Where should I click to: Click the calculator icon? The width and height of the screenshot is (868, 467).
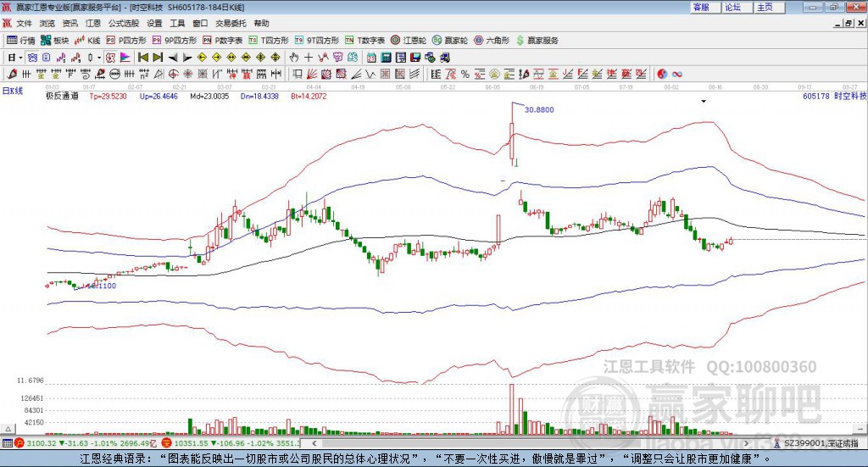point(386,58)
